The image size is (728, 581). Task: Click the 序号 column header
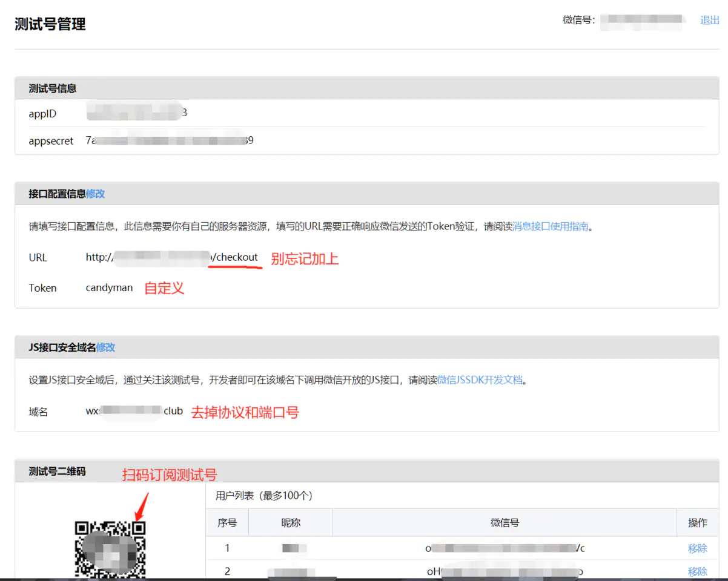point(227,523)
